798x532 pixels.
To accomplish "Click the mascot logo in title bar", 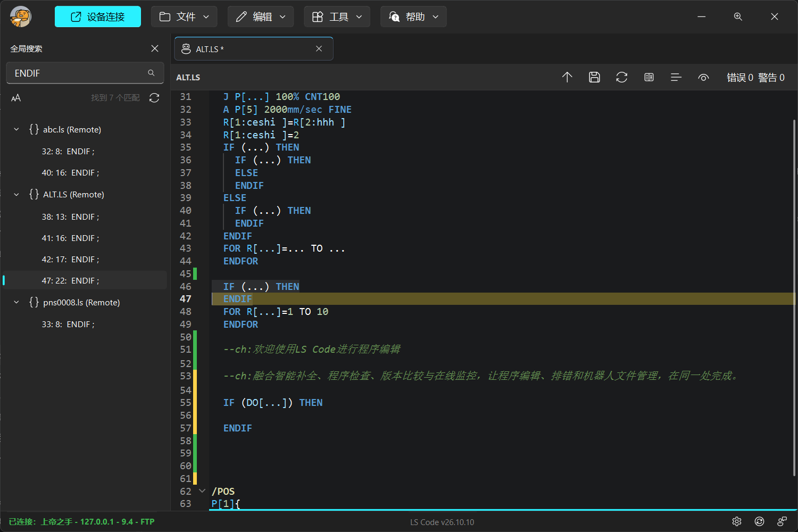I will (x=21, y=16).
